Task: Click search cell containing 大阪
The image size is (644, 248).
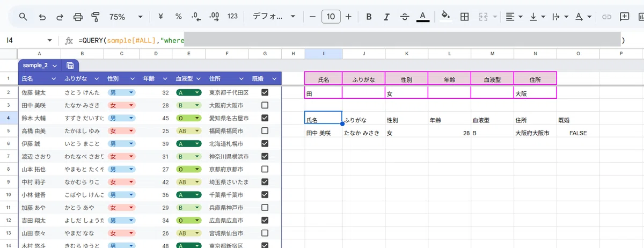Action: click(535, 92)
